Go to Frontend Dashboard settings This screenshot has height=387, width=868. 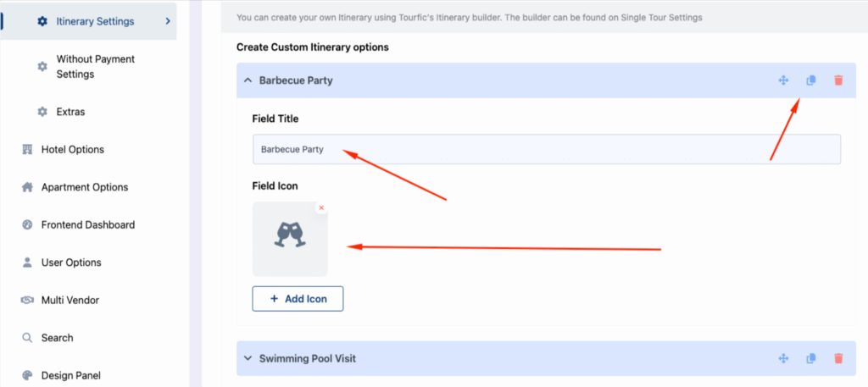click(88, 224)
